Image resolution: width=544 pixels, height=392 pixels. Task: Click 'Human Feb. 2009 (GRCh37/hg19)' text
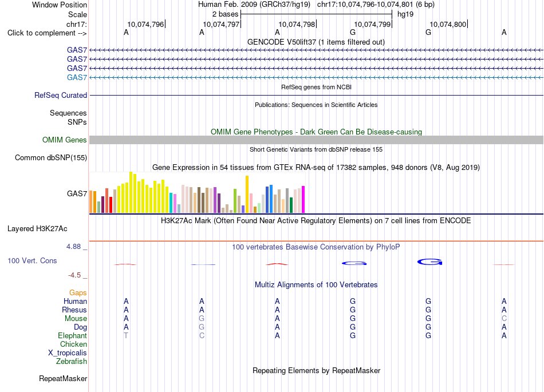(254, 5)
